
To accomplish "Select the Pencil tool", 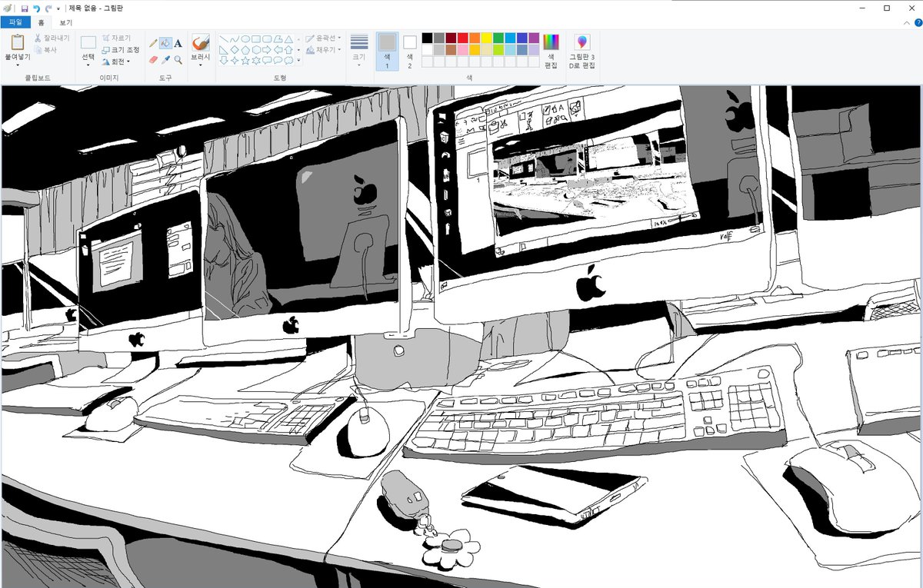I will pos(153,44).
